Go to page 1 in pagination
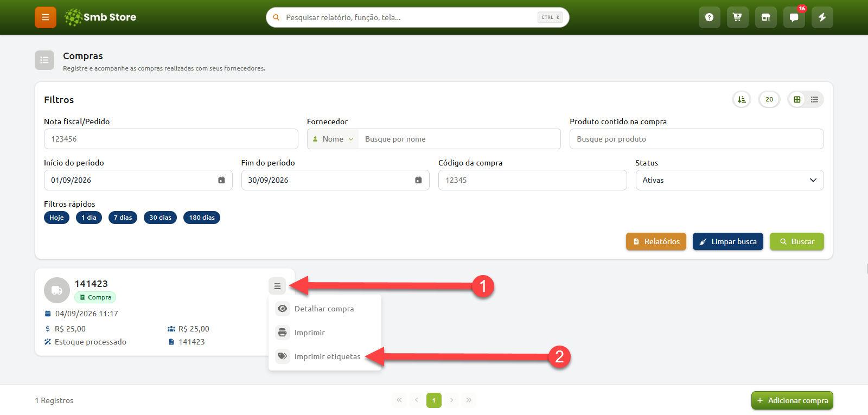This screenshot has height=415, width=868. click(x=434, y=400)
